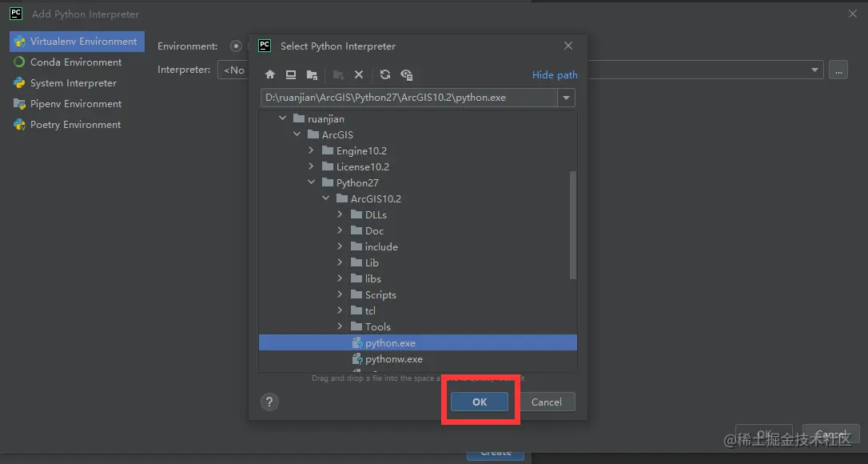Screen dimensions: 868x464
Task: Expand the tcl folder chevron
Action: [x=340, y=310]
